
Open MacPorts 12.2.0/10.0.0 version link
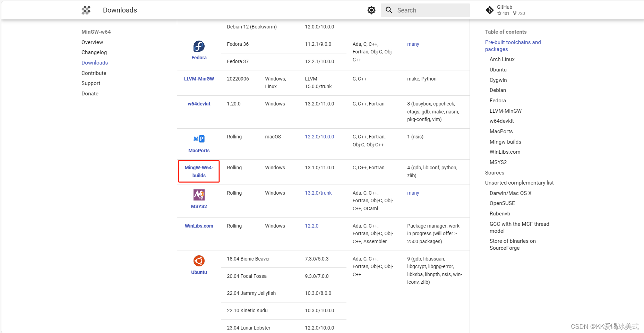point(319,137)
